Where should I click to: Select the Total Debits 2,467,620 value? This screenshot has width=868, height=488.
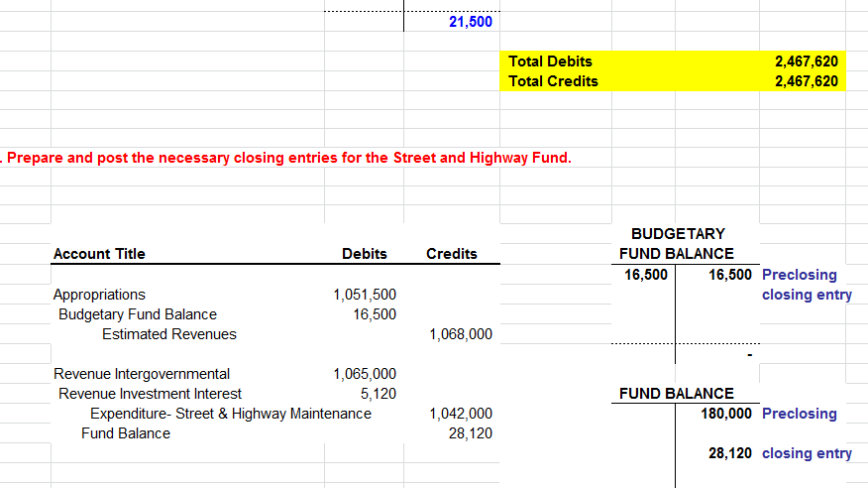pos(806,61)
